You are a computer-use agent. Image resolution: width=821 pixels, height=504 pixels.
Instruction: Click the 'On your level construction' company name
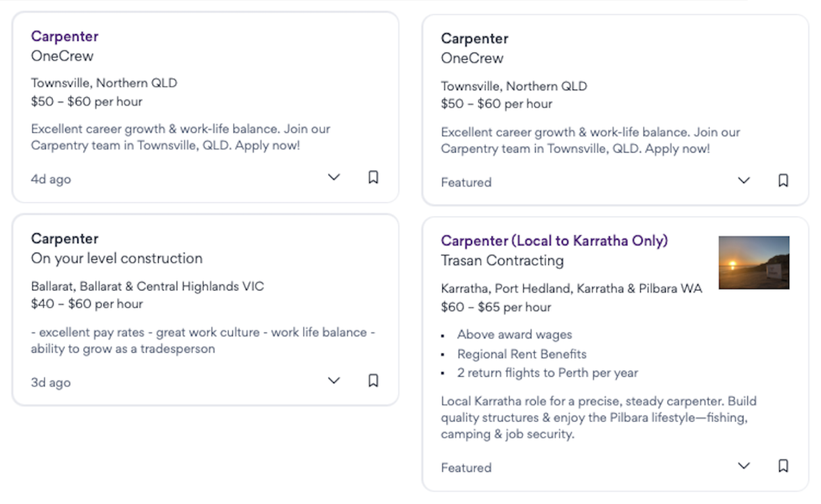[x=117, y=258]
